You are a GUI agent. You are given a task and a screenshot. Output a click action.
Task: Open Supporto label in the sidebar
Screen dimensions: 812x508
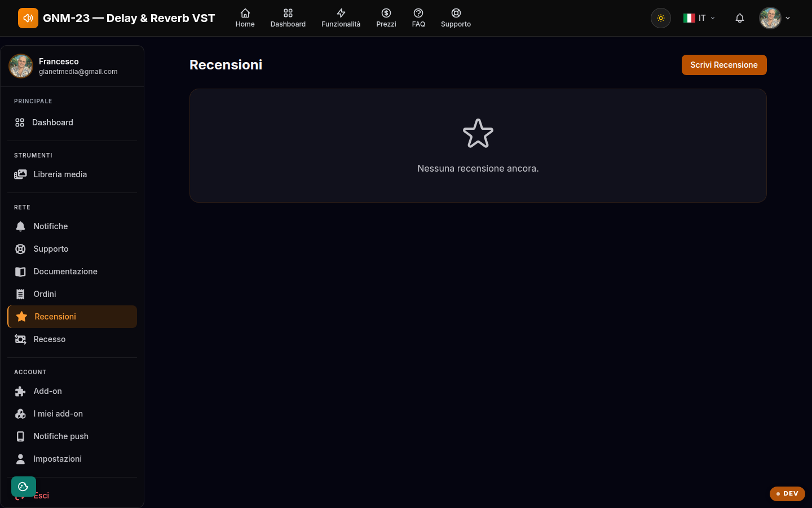[x=51, y=249]
